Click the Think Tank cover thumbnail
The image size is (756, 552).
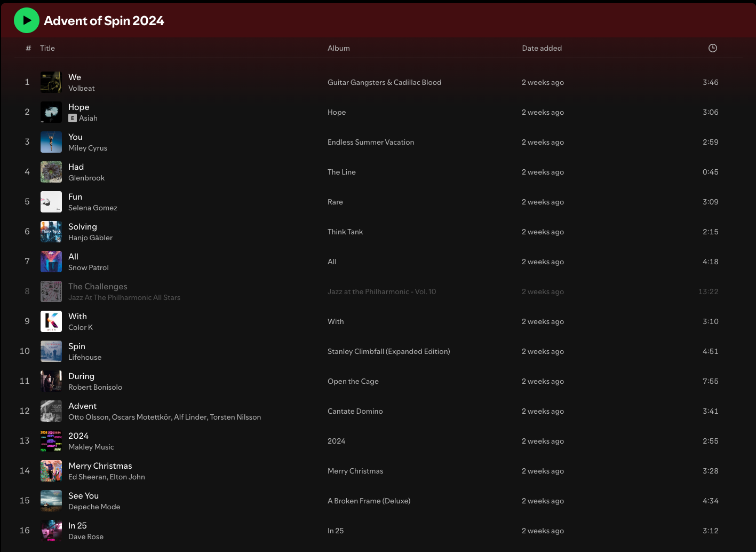pyautogui.click(x=51, y=232)
